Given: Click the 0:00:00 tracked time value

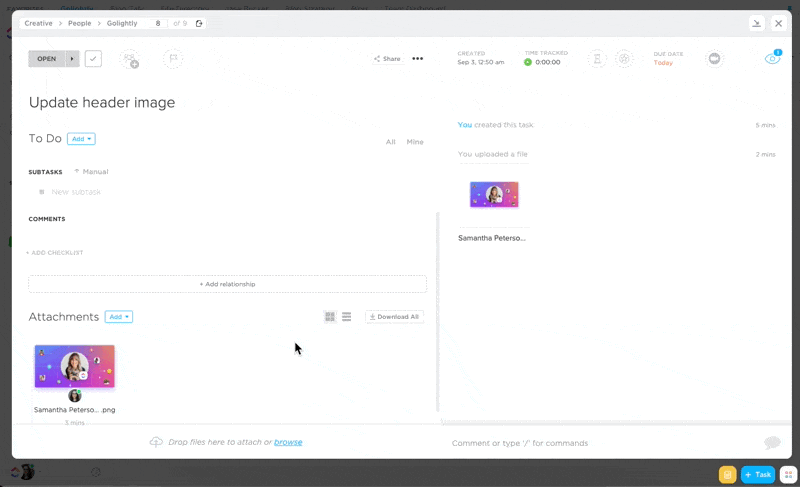Looking at the screenshot, I should tap(548, 62).
